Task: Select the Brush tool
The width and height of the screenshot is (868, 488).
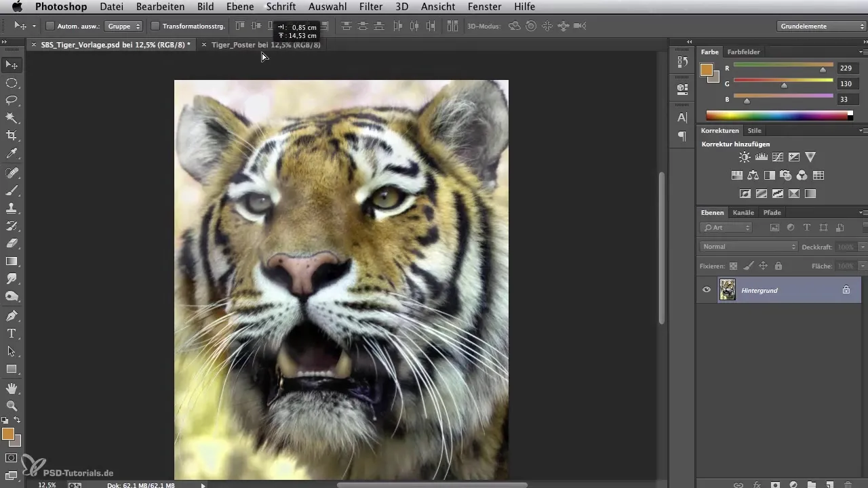Action: click(12, 191)
